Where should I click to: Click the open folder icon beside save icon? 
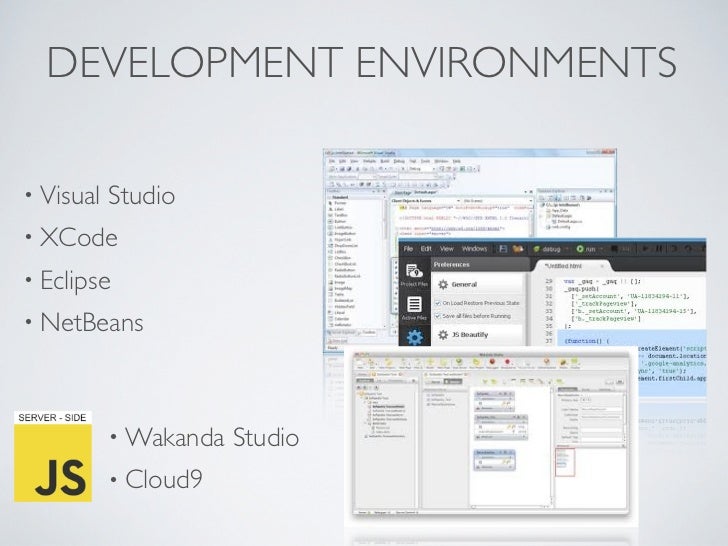(x=518, y=249)
